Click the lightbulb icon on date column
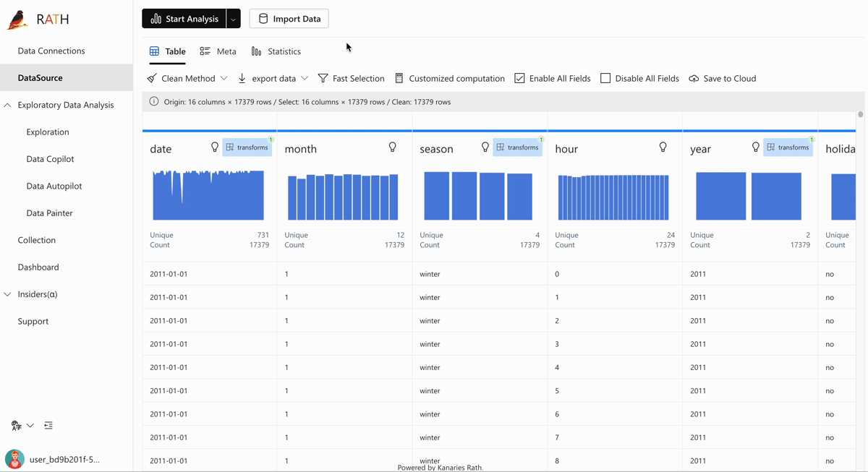Viewport: 868px width, 472px height. 215,147
